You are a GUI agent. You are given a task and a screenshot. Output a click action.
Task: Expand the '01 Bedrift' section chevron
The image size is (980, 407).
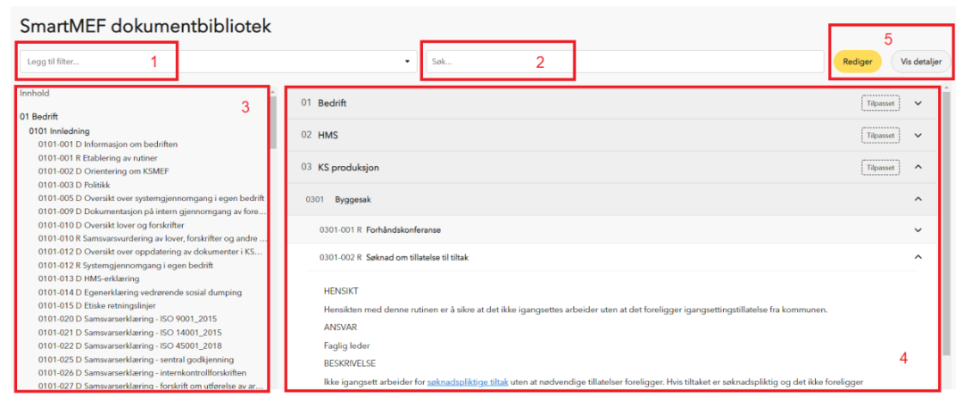(918, 104)
